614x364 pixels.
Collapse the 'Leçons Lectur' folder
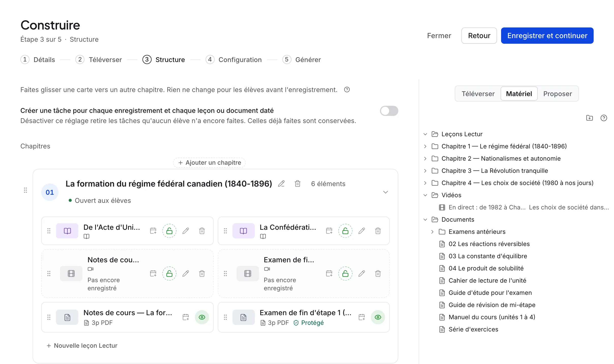coord(425,134)
